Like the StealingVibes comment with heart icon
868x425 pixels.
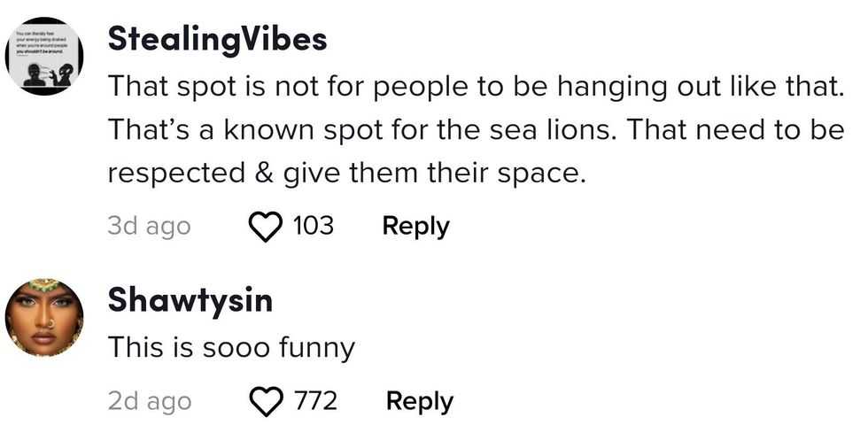pos(265,227)
